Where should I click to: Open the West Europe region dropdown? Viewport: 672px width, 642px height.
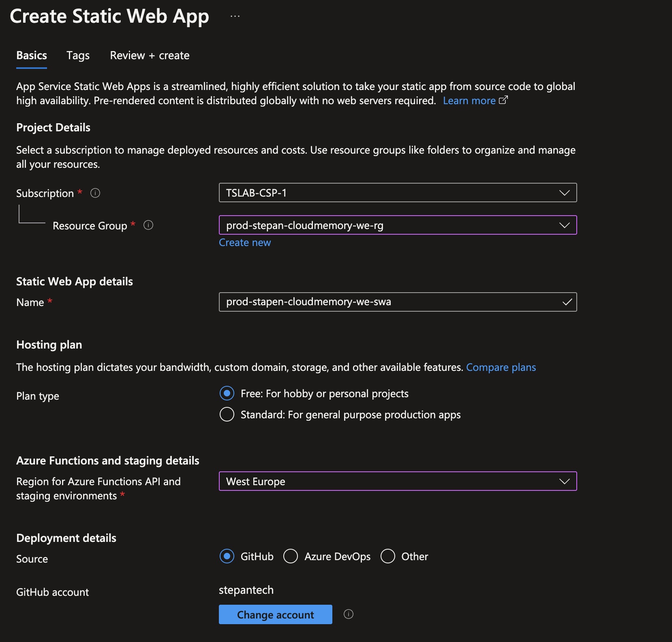coord(397,481)
